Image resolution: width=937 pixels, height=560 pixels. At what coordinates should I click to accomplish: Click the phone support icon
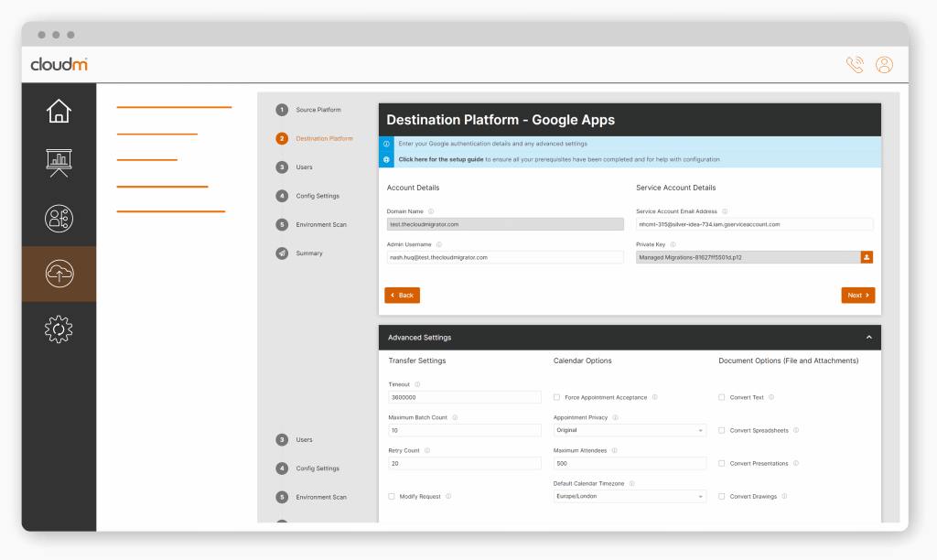pyautogui.click(x=855, y=65)
